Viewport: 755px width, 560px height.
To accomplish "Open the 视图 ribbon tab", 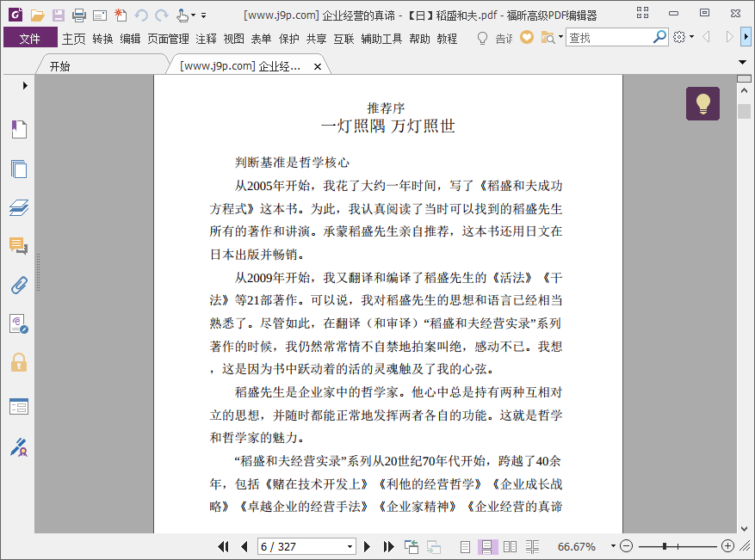I will click(x=233, y=39).
